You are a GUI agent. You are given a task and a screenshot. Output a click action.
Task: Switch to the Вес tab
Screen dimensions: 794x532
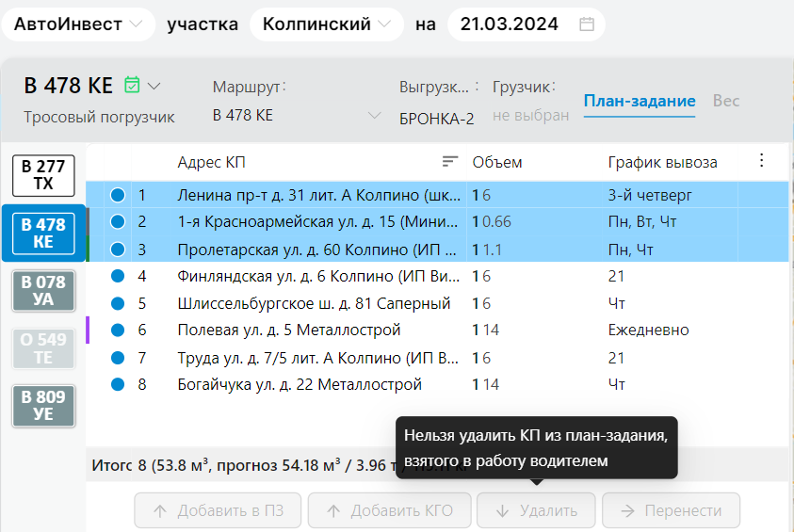coord(726,102)
